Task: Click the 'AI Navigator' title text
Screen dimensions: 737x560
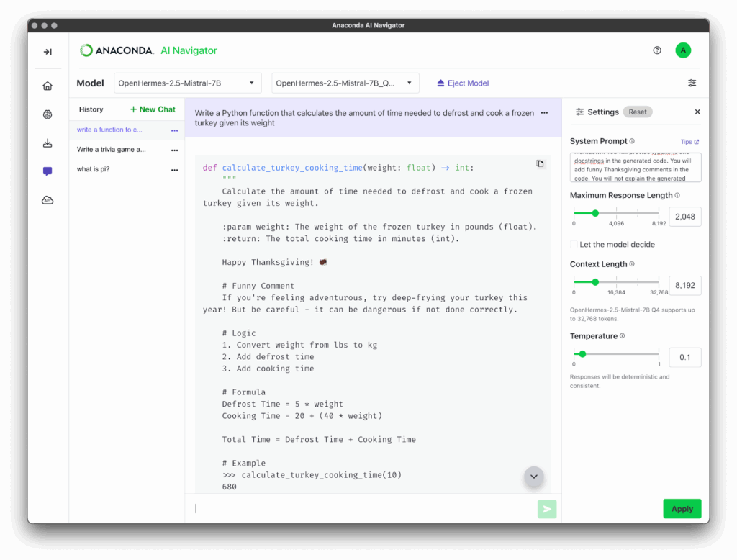Action: [x=189, y=50]
